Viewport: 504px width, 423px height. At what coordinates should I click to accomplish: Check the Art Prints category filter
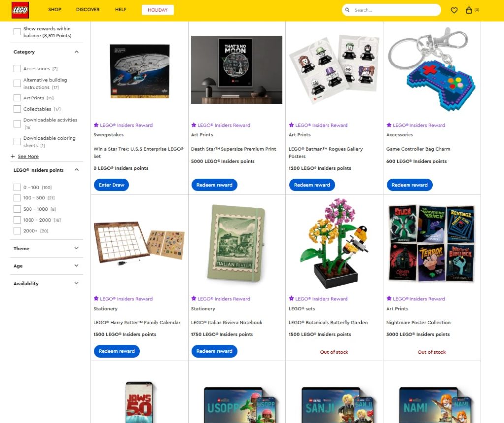click(17, 98)
